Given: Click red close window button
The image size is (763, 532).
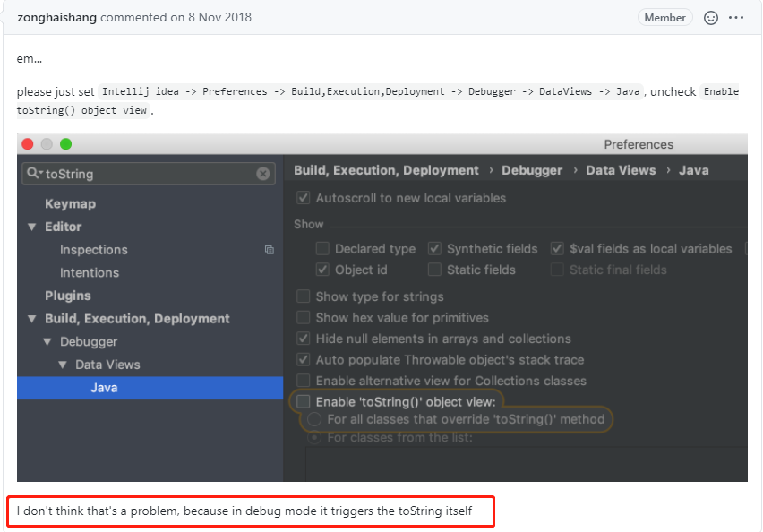Looking at the screenshot, I should [28, 144].
